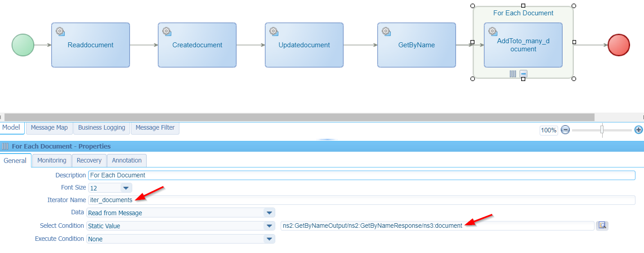The image size is (644, 253).
Task: Open the Execute Condition dropdown
Action: click(269, 239)
